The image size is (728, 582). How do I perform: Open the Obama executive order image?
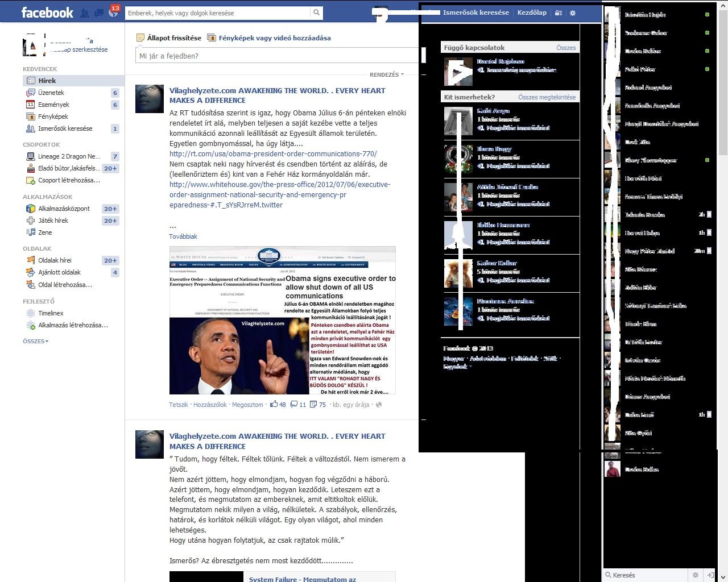[x=283, y=321]
